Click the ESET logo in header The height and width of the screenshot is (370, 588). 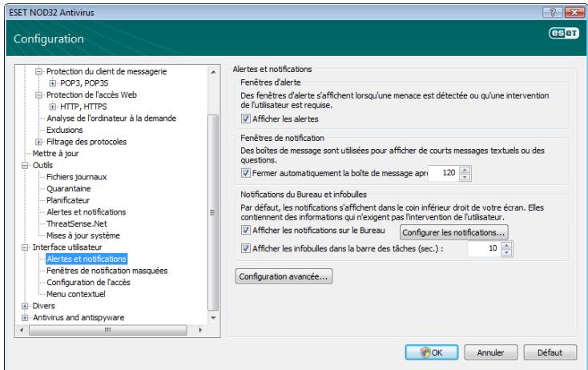coord(564,34)
